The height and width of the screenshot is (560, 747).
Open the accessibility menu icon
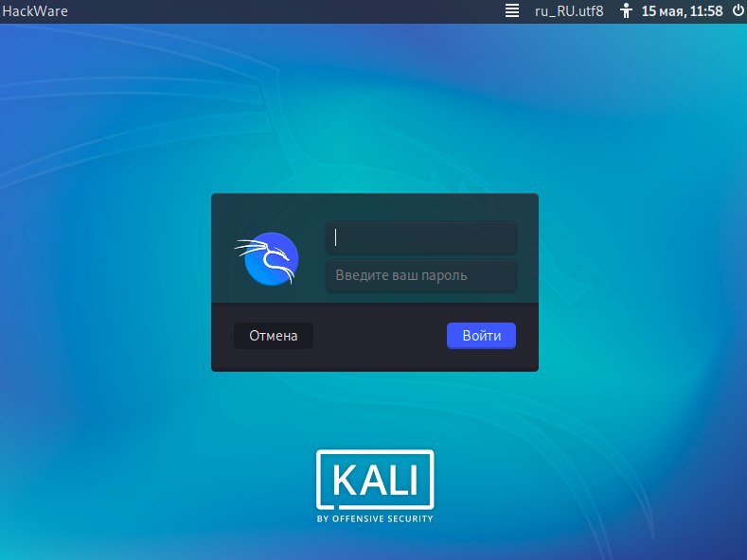[626, 11]
